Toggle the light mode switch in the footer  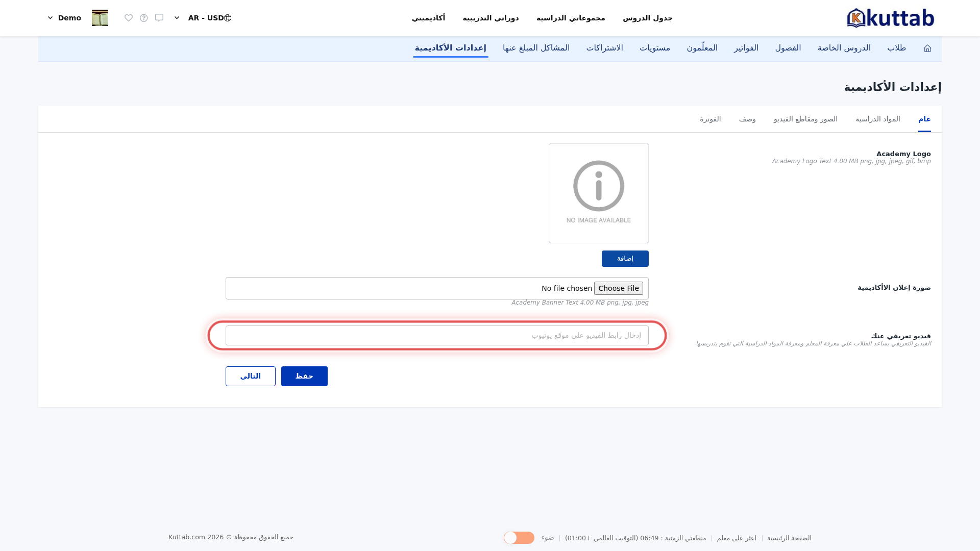pos(519,538)
